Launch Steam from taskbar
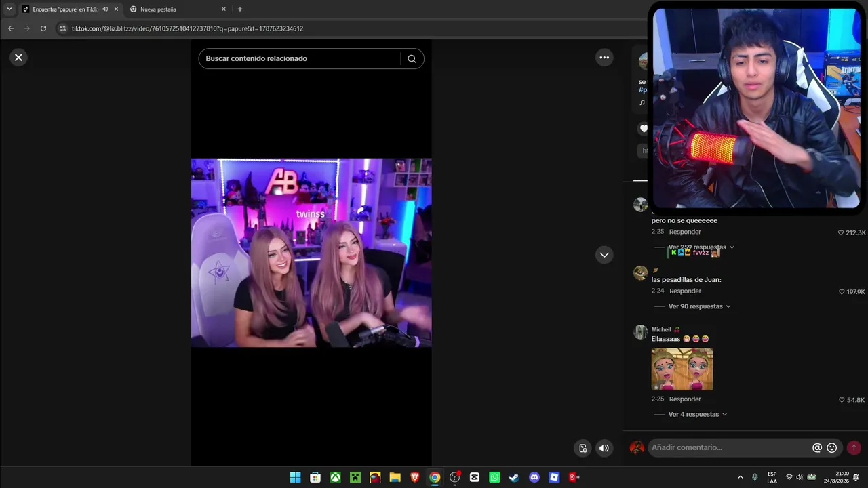868x488 pixels. [514, 477]
